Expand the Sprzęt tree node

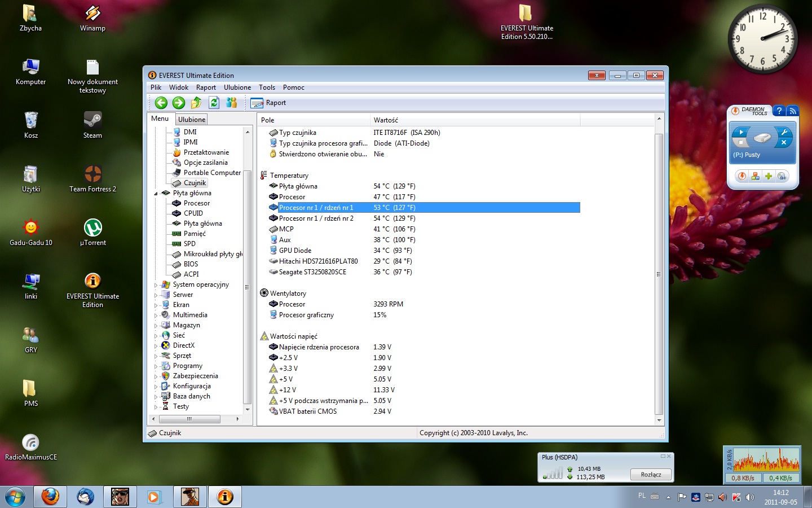click(156, 356)
